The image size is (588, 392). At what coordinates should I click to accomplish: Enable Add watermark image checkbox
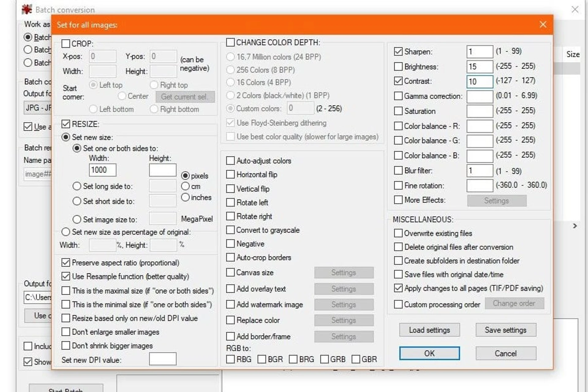(230, 304)
